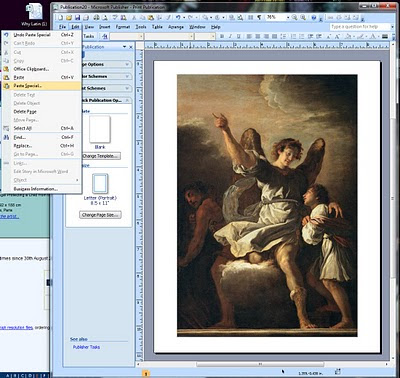This screenshot has height=378, width=400.
Task: Toggle Justify text alignment
Action: point(275,36)
